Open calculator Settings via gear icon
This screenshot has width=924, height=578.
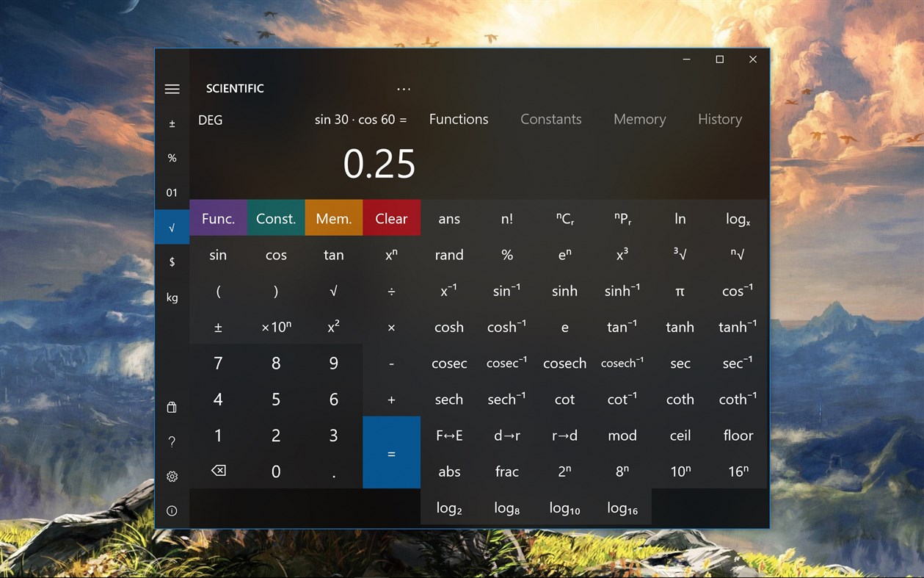pos(172,476)
